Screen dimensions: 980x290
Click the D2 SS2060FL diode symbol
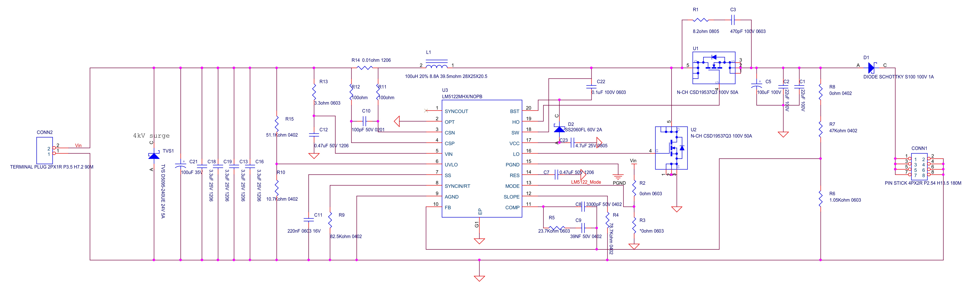tap(559, 129)
